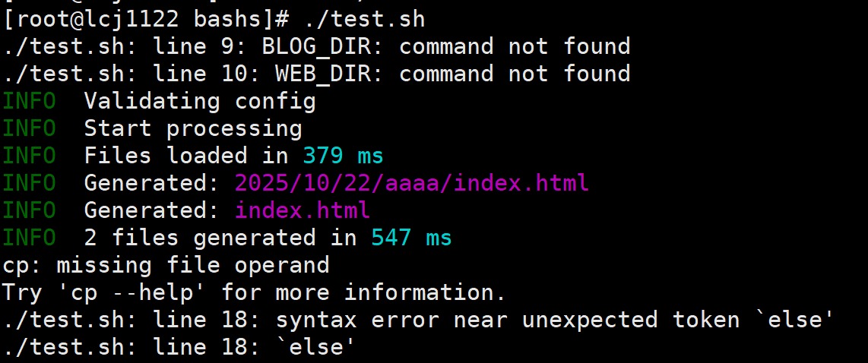Click 'command not found' in the BLOG_DIR line
This screenshot has width=868, height=363.
[515, 46]
